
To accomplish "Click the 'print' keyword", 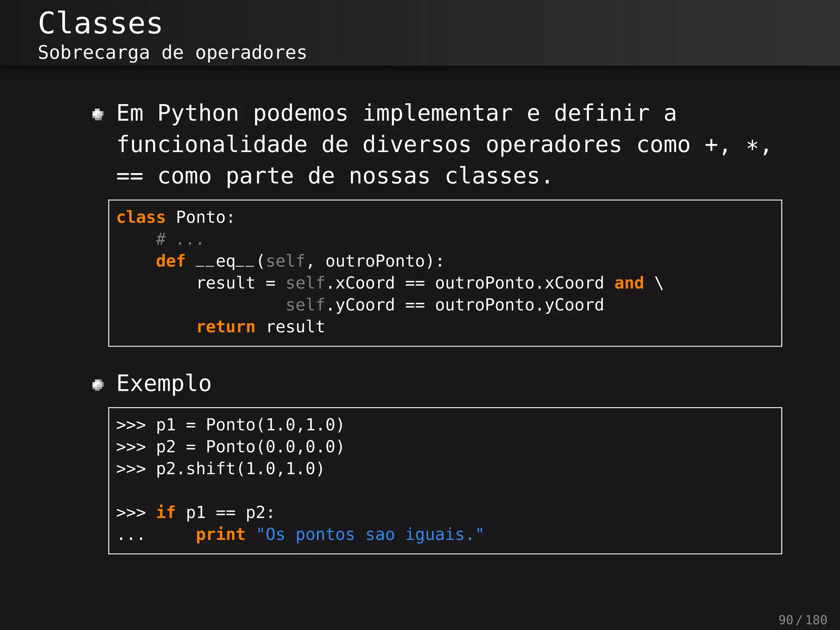I will (221, 535).
